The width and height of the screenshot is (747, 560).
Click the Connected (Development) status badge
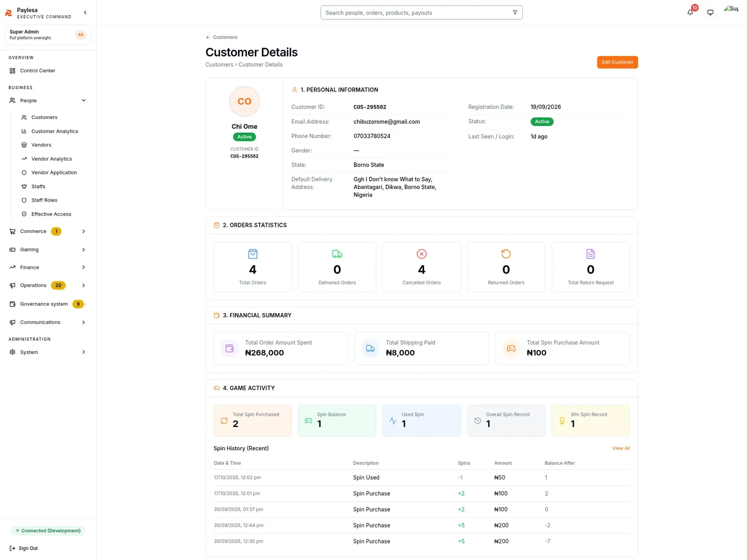(x=48, y=531)
